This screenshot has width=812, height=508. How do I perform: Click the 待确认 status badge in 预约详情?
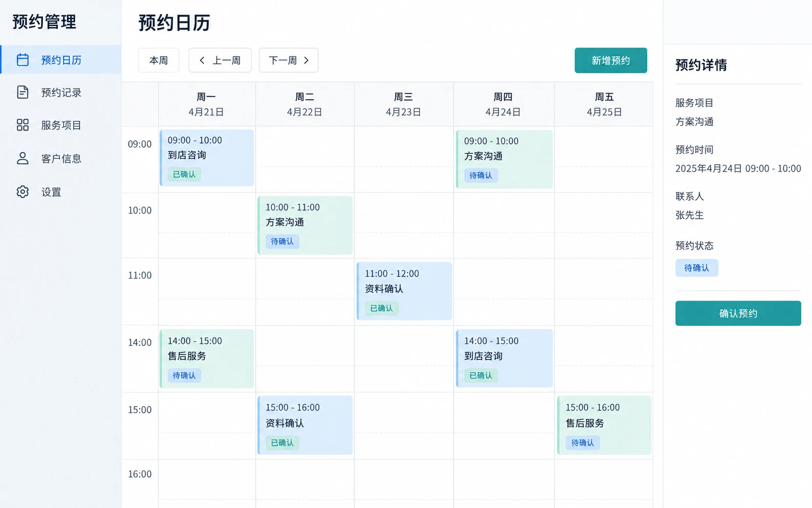coord(697,268)
